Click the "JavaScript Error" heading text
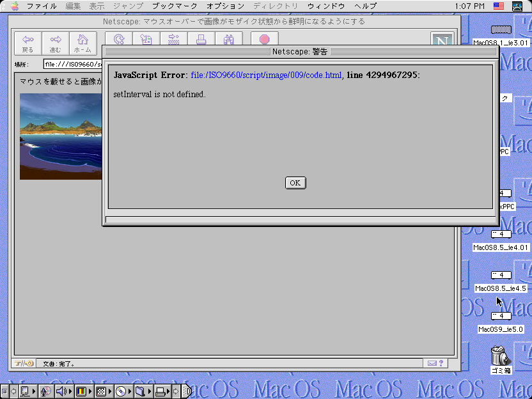Viewport: 532px width, 399px height. [149, 75]
